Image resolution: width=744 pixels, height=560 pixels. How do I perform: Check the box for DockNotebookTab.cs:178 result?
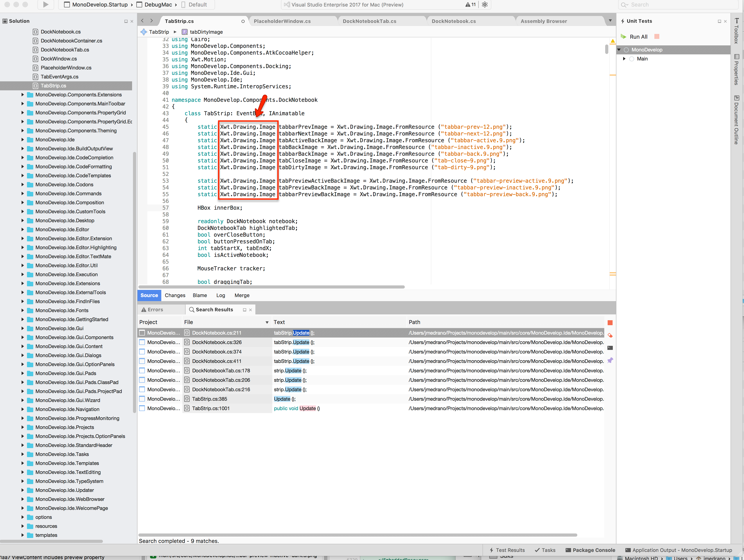pos(142,371)
